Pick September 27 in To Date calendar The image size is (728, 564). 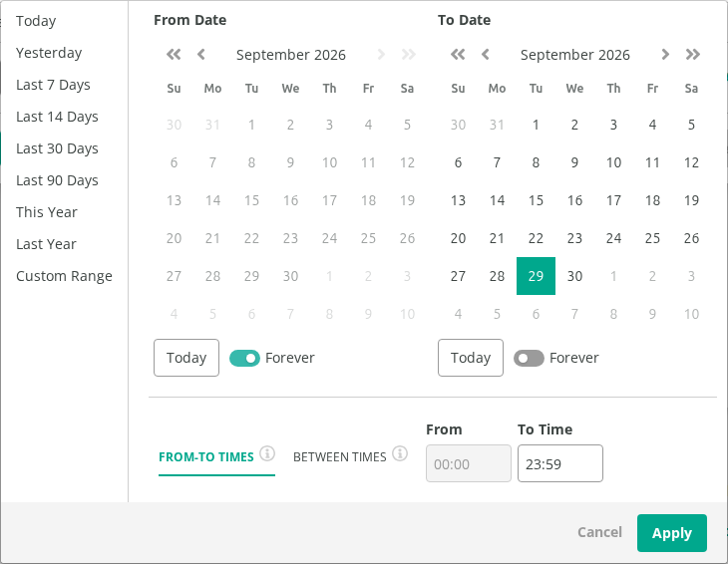point(459,276)
